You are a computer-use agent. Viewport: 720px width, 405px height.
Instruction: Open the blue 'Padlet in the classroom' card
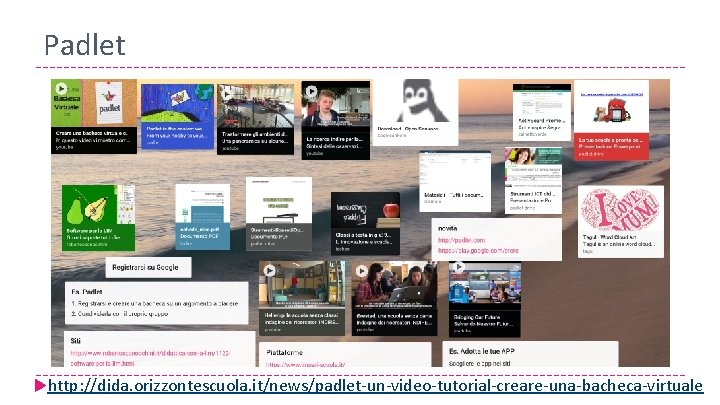pos(177,116)
